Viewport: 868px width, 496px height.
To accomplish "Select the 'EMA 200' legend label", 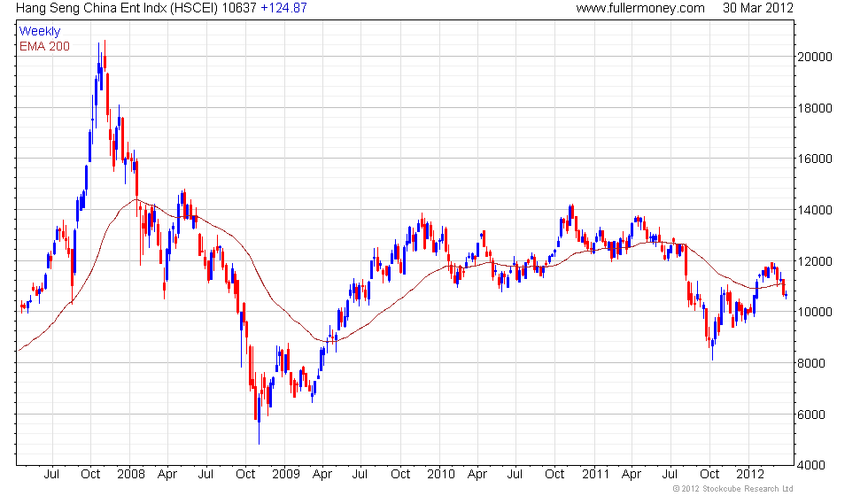I will click(x=45, y=46).
